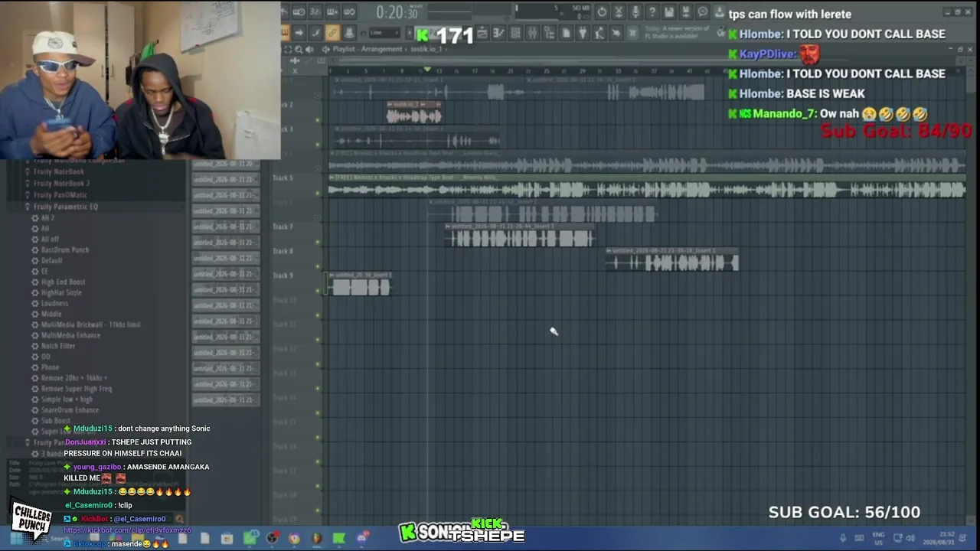980x551 pixels.
Task: Select the audio clip on Track 9
Action: click(x=360, y=284)
